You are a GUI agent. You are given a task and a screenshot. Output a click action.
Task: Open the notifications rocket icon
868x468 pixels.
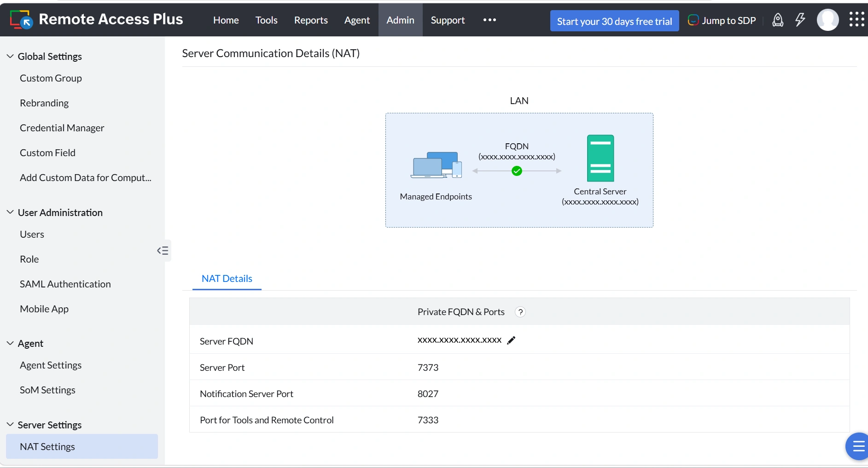pos(778,20)
